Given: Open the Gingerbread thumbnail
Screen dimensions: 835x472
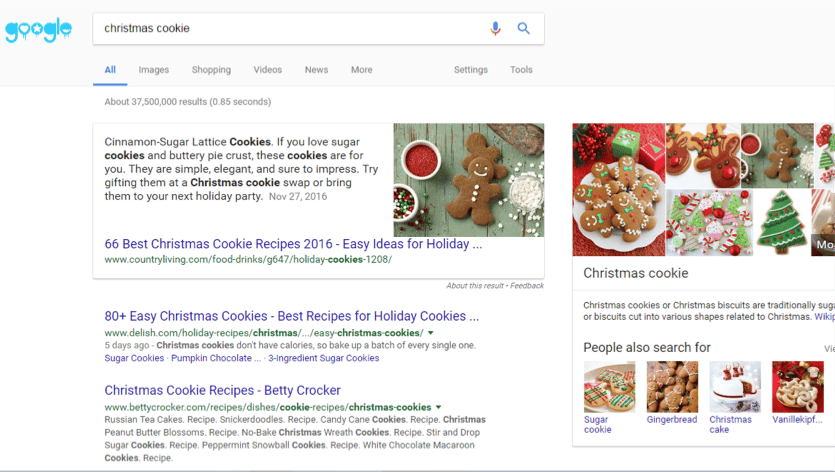Looking at the screenshot, I should tap(672, 387).
